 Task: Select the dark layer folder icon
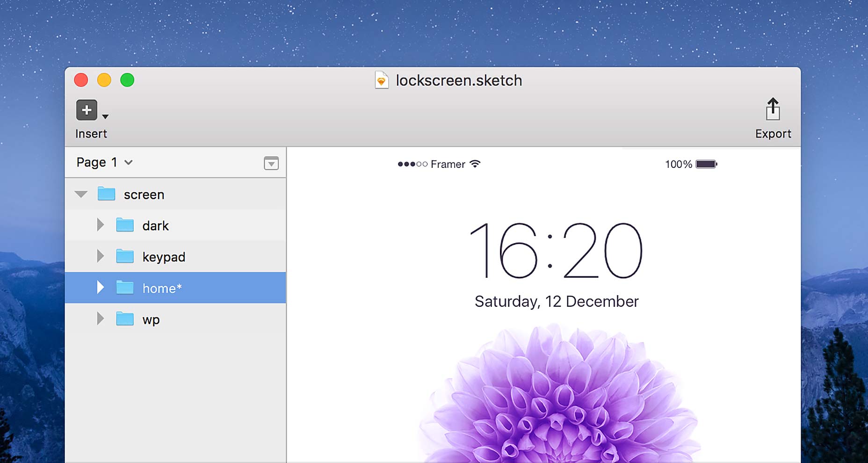(x=125, y=225)
